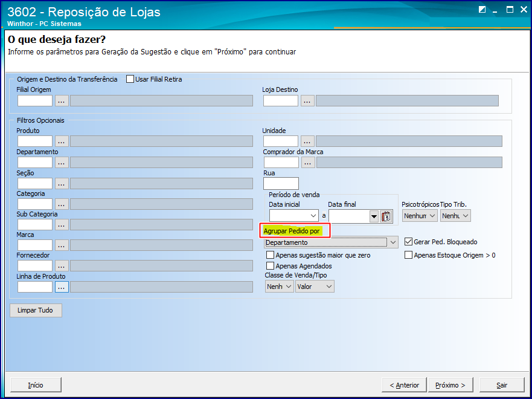Expand the Data final date dropdown arrow
Viewport: 532px width, 399px height.
click(374, 216)
